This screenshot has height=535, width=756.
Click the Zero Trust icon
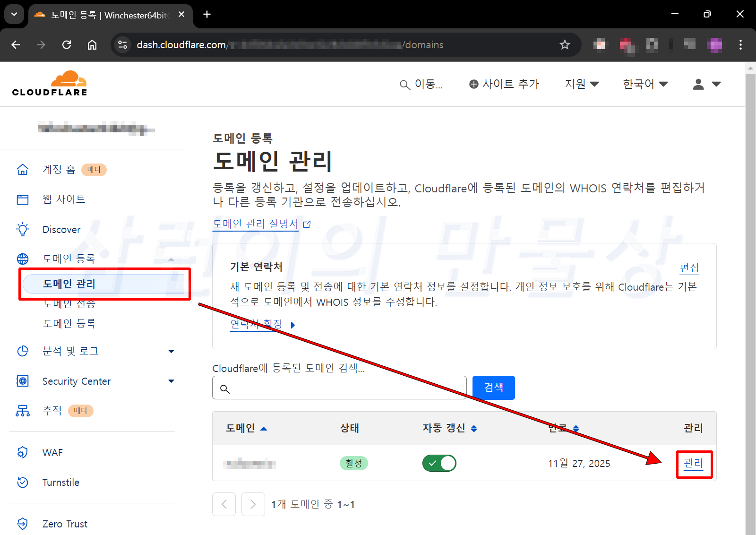[x=23, y=524]
